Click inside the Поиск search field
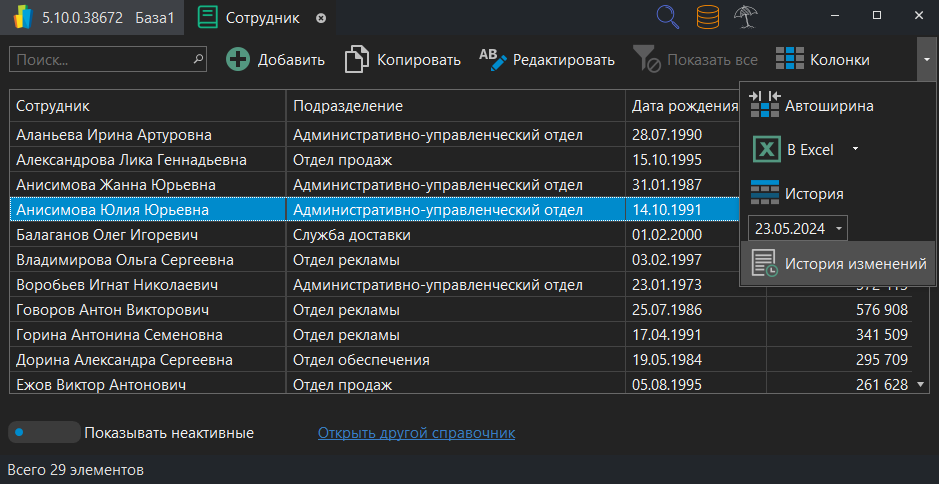939x484 pixels. point(100,60)
